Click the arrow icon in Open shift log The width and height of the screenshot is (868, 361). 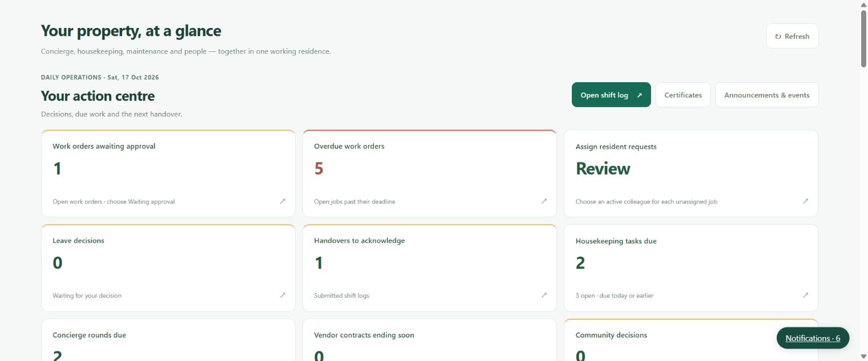[639, 95]
